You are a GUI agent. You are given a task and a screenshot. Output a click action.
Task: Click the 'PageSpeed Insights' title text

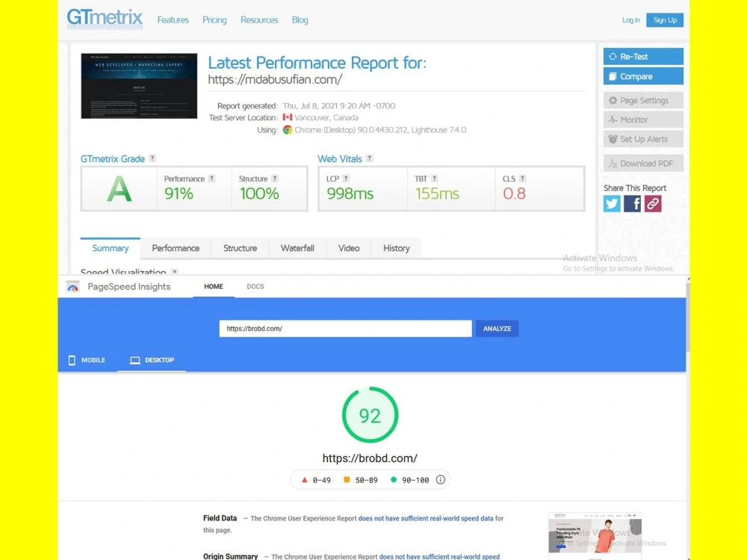tap(128, 287)
